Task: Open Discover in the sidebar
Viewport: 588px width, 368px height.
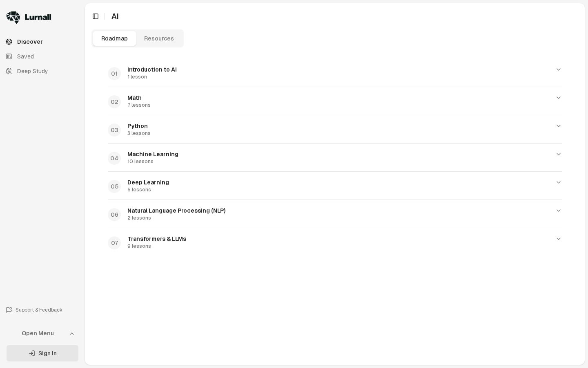Action: pos(42,42)
